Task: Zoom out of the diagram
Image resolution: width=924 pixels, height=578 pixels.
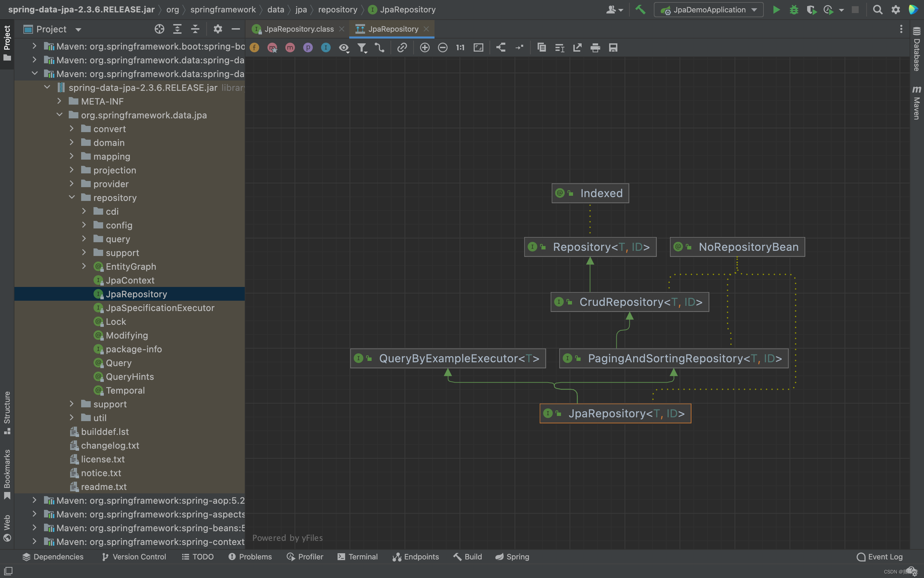Action: coord(442,47)
